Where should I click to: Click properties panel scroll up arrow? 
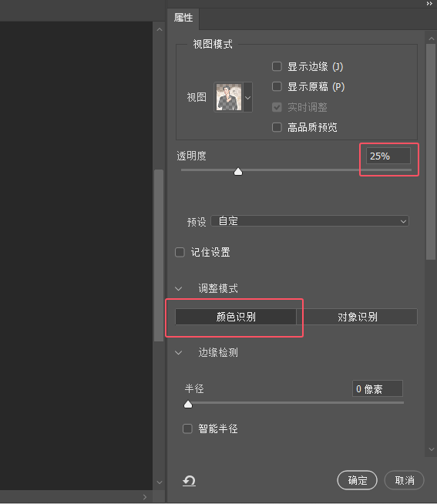pyautogui.click(x=431, y=39)
